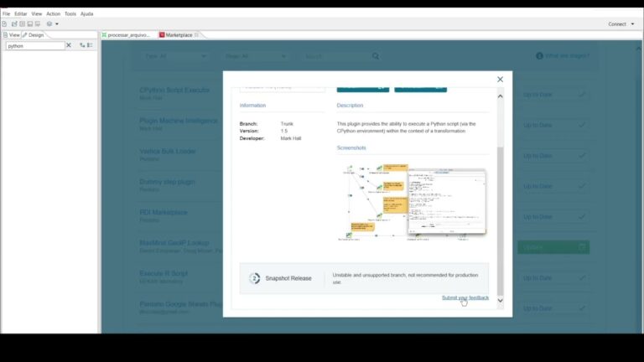Viewport: 644px width, 362px height.
Task: Click the 1.5 version value
Action: pos(283,131)
